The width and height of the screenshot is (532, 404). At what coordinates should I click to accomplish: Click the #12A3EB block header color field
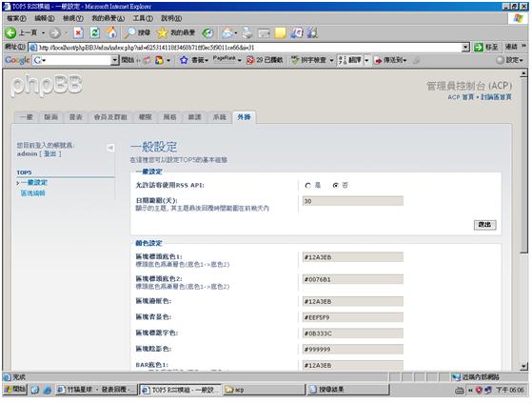353,257
